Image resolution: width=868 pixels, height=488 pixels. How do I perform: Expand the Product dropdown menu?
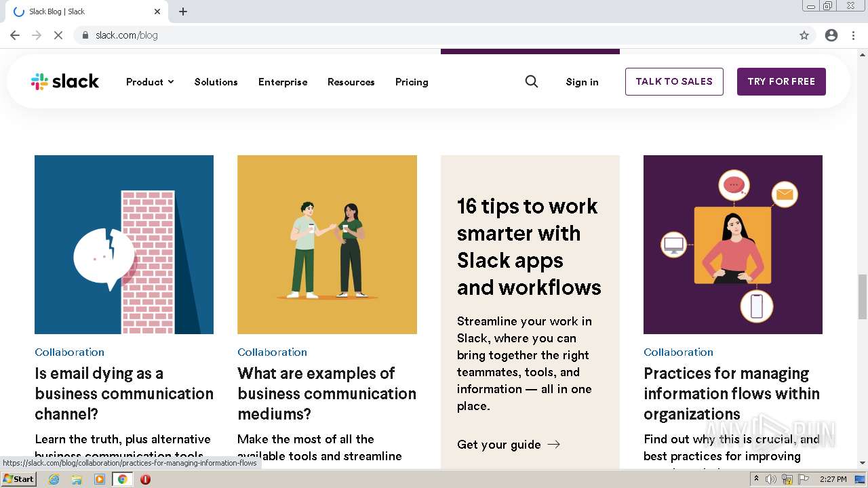[x=150, y=82]
